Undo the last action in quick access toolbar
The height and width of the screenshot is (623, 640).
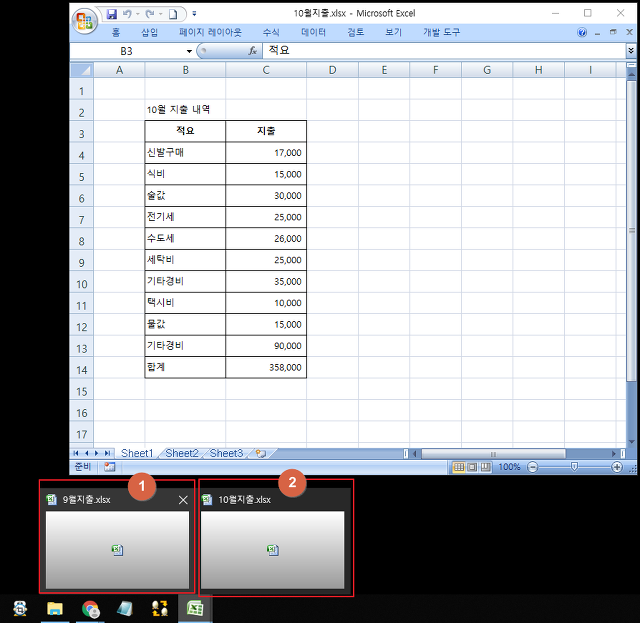(x=127, y=14)
